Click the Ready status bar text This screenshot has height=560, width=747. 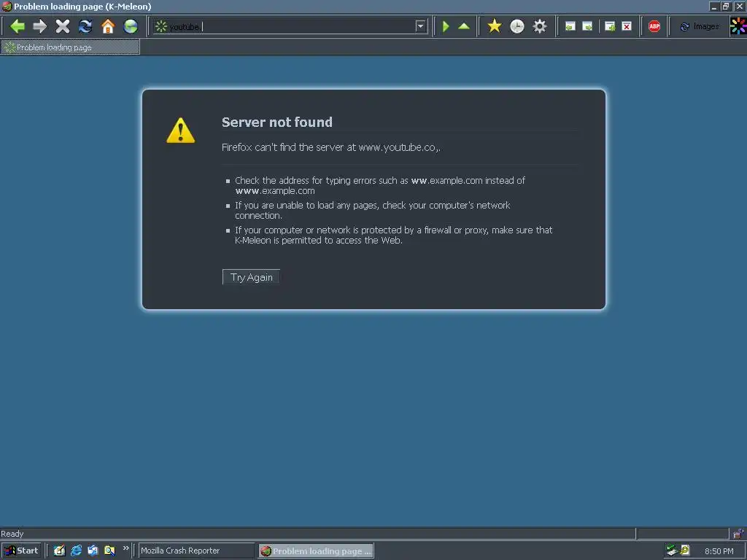coord(12,534)
